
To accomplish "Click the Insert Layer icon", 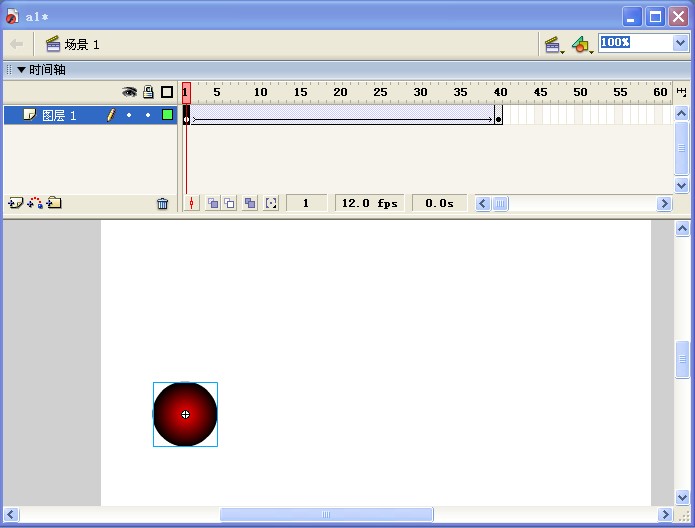I will [15, 203].
